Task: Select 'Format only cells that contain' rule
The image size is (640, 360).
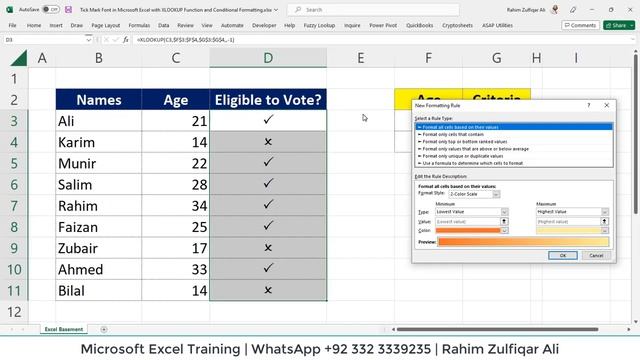Action: pyautogui.click(x=514, y=134)
